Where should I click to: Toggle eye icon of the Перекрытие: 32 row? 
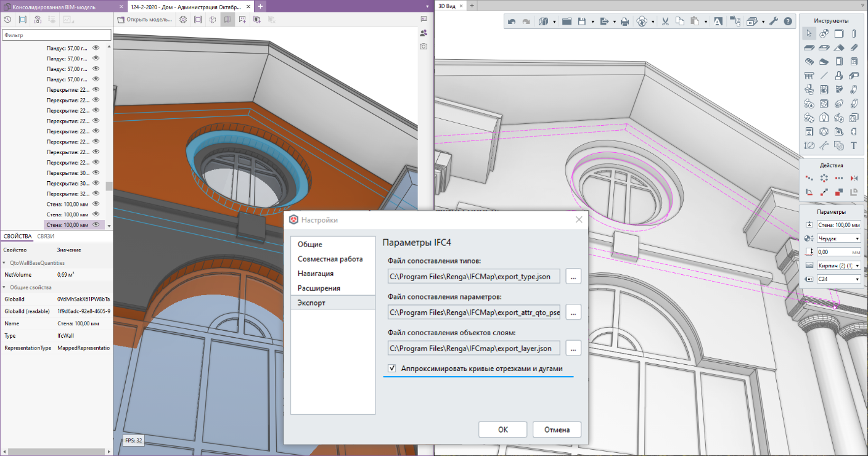coord(96,193)
